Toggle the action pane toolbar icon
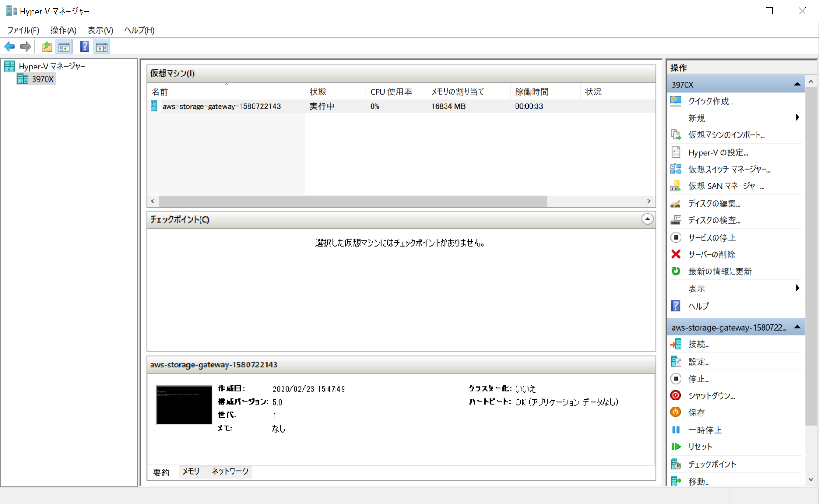This screenshot has width=819, height=504. tap(102, 47)
